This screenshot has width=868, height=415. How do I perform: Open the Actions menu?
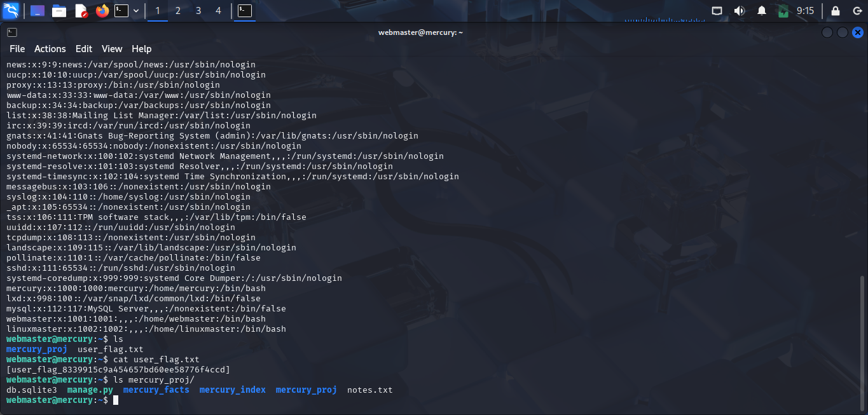[50, 49]
